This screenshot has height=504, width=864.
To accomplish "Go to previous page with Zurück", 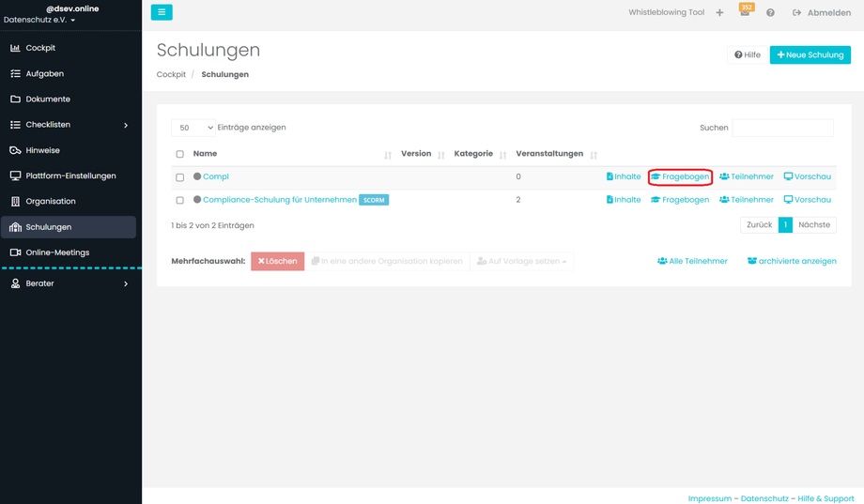I will 760,224.
